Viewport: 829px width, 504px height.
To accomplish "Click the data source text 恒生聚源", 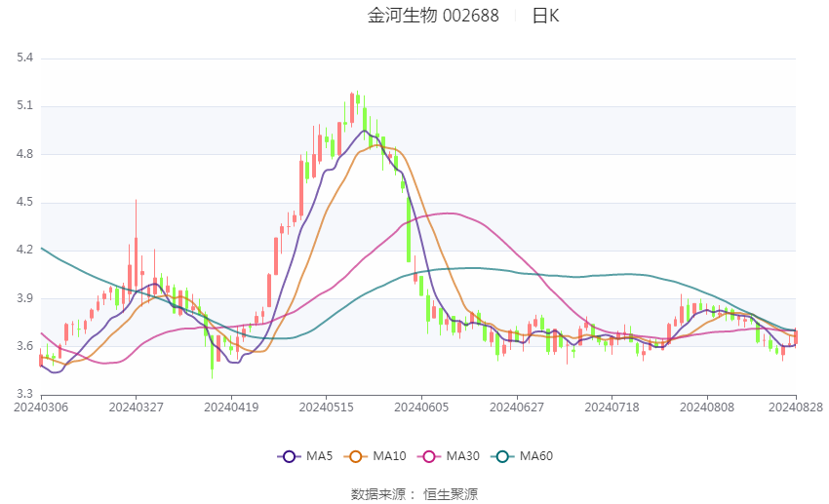I will (451, 494).
